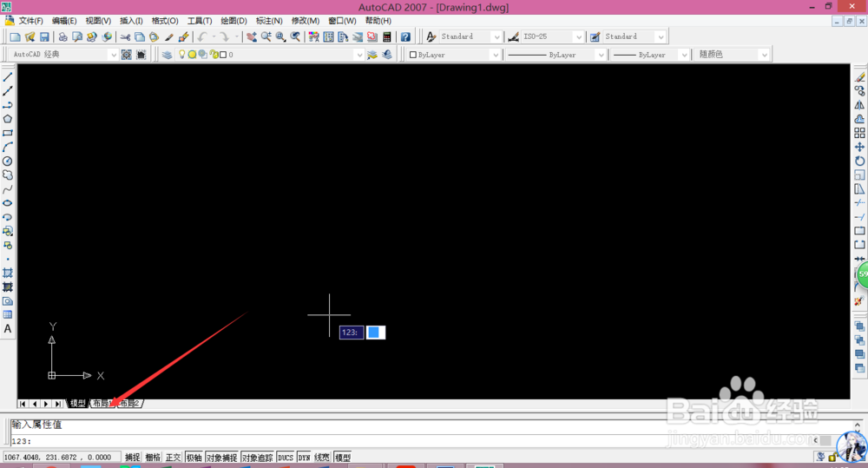Toggle layer 0 on/off lightbulb

pyautogui.click(x=181, y=55)
